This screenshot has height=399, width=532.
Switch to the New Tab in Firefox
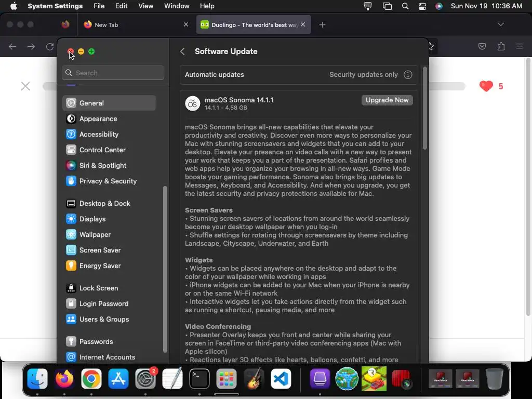click(x=136, y=25)
